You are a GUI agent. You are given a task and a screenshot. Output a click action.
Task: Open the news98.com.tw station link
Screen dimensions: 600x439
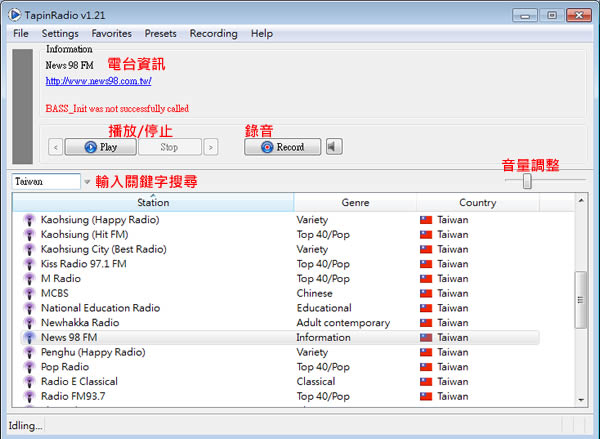pos(98,81)
